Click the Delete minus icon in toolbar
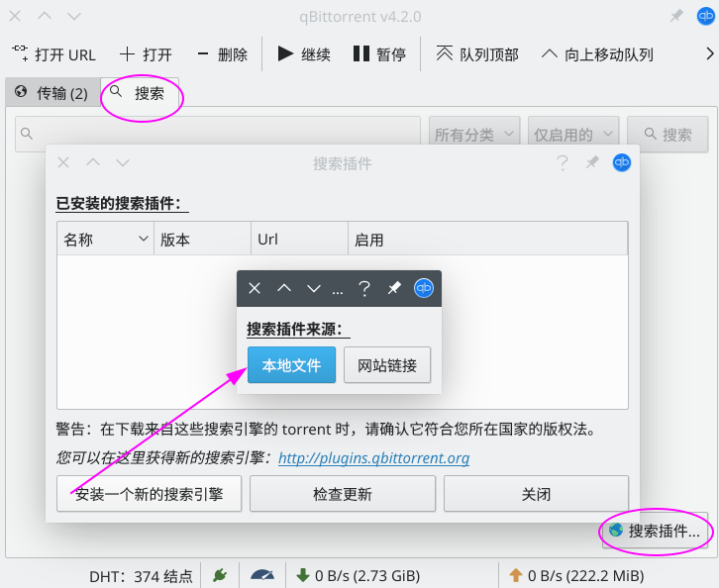The image size is (719, 588). (202, 53)
